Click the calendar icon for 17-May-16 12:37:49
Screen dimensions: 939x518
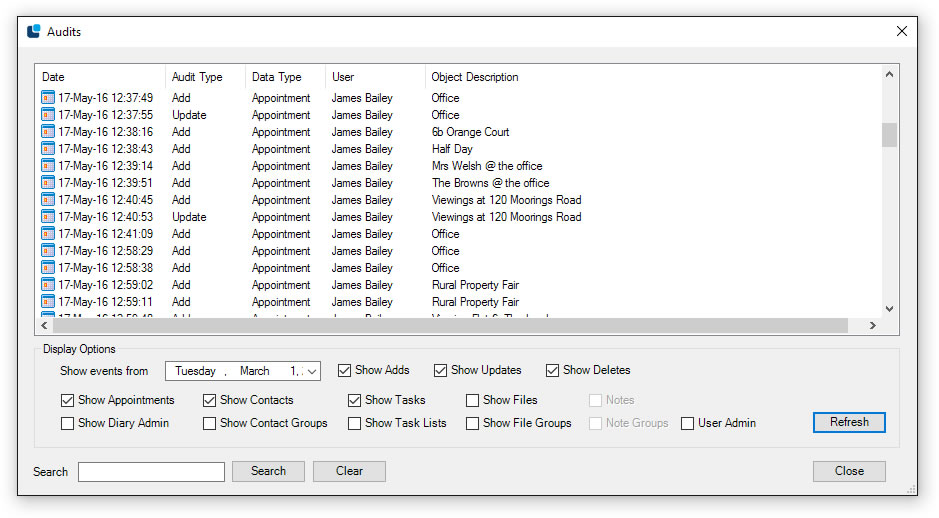click(48, 98)
